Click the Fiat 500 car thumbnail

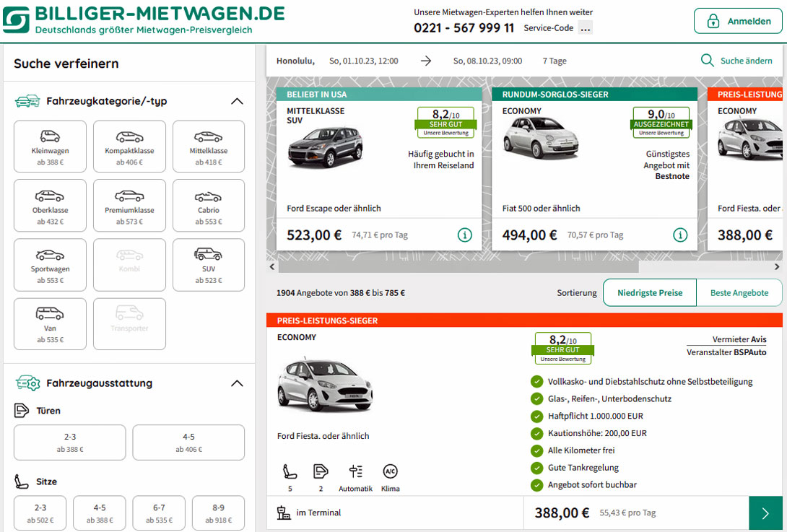coord(541,138)
